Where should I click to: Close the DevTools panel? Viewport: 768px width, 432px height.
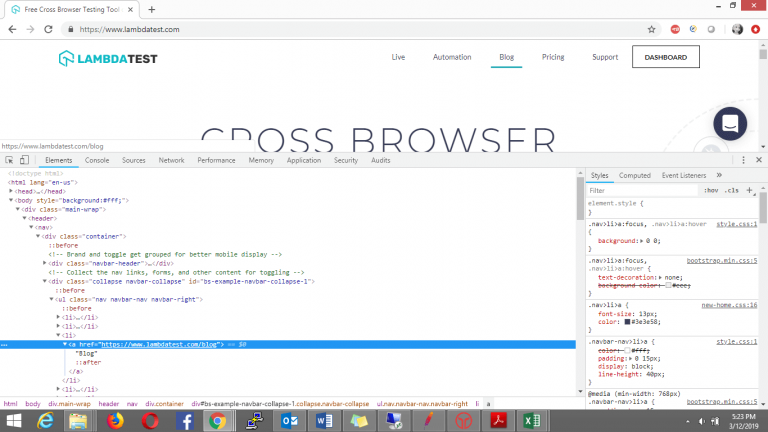tap(759, 160)
